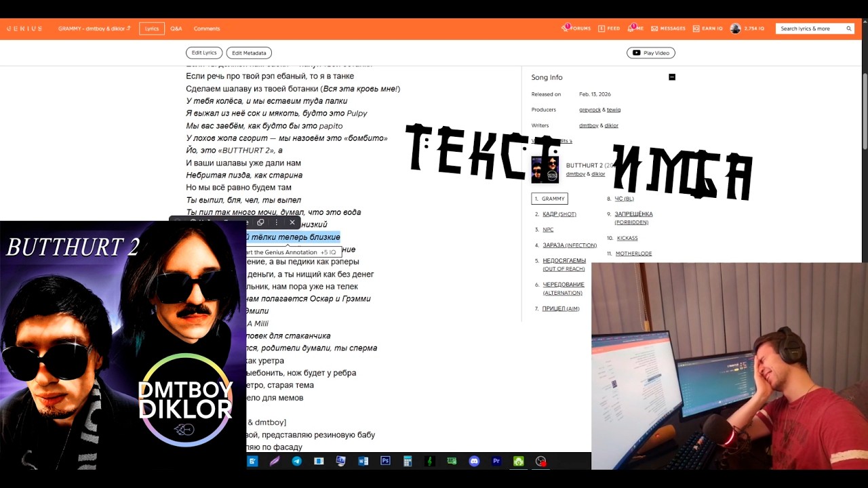The height and width of the screenshot is (488, 868).
Task: Click the Edit Lyrics button
Action: (204, 53)
